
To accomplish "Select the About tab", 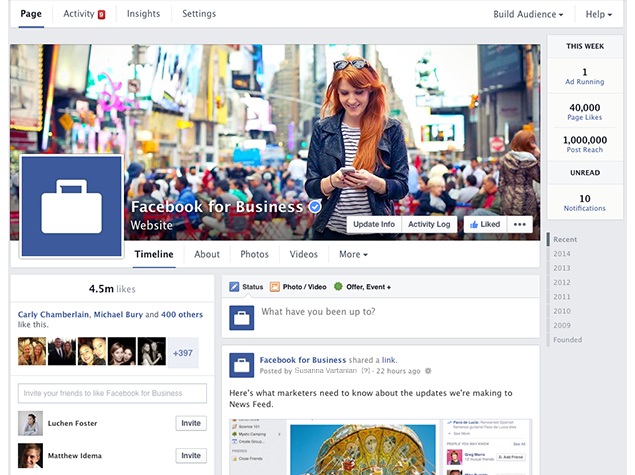I will coord(207,254).
